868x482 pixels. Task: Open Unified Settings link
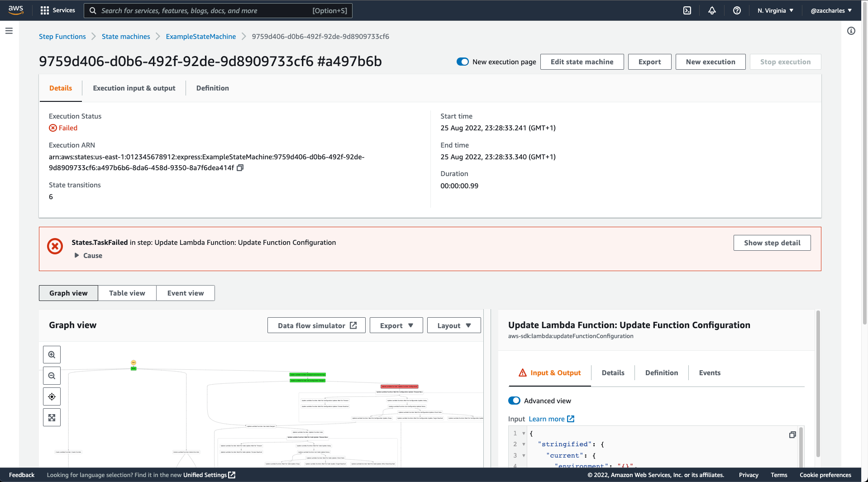coord(209,475)
